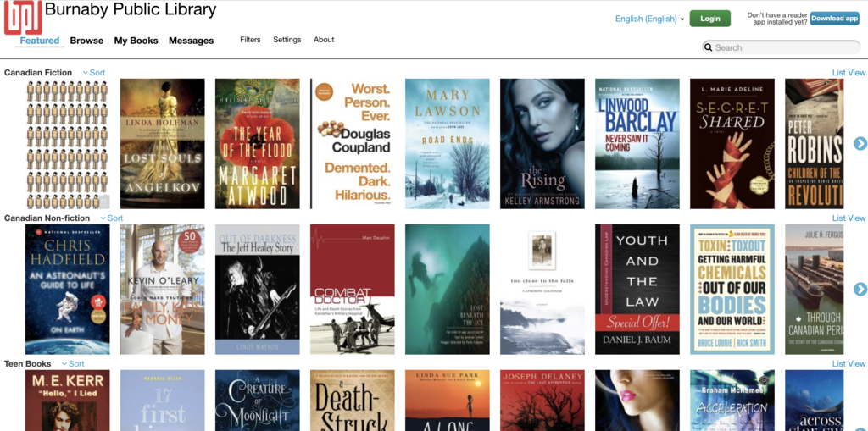Open A Creature of Moonlight cover

click(x=258, y=401)
